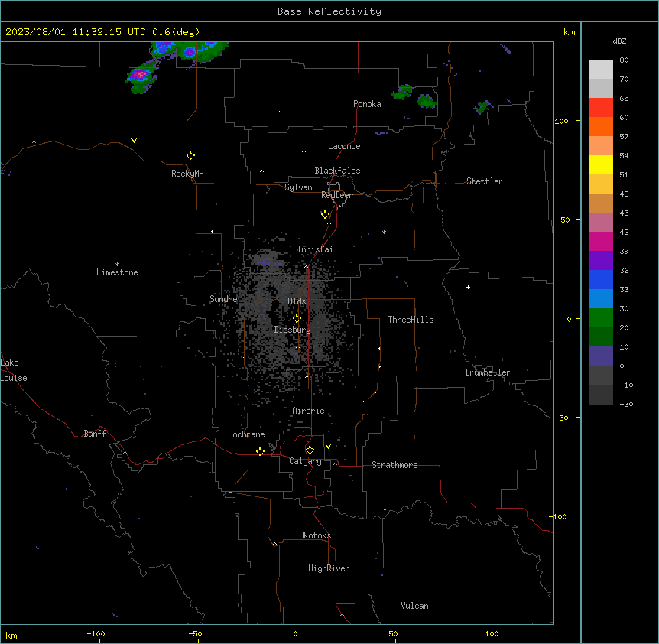The image size is (659, 644).
Task: Click the Lacombe city label
Action: coord(344,146)
